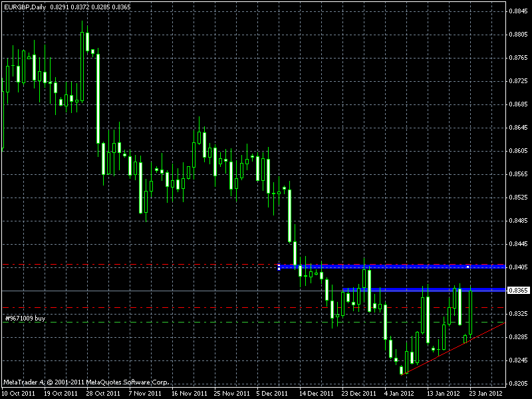Click the open value 0.8291 in header
This screenshot has height=399, width=532.
[x=59, y=7]
